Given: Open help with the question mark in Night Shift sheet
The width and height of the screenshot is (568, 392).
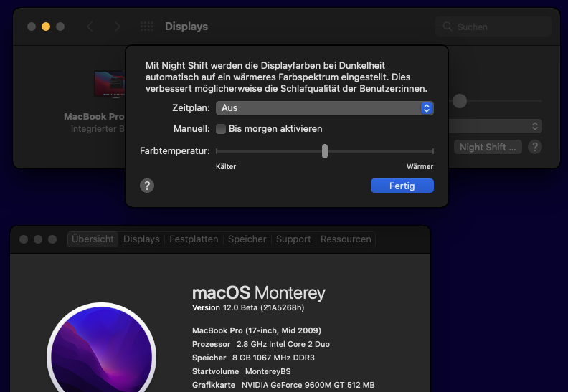Looking at the screenshot, I should pos(147,186).
